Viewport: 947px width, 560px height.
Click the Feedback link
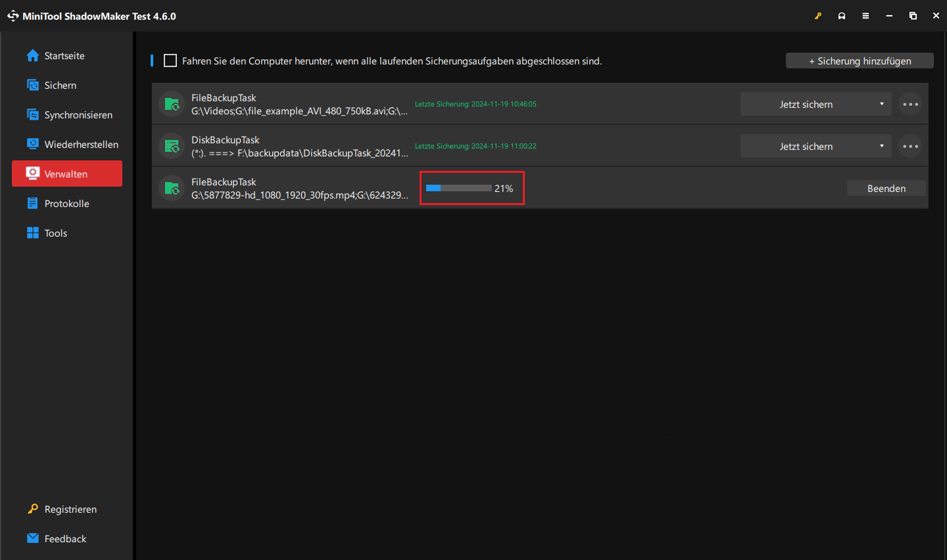click(x=65, y=538)
